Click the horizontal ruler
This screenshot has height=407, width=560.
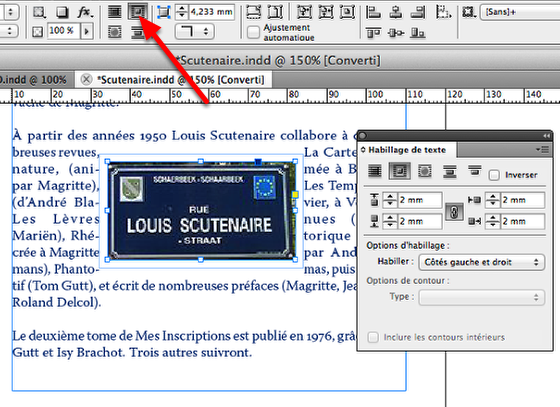[280, 95]
